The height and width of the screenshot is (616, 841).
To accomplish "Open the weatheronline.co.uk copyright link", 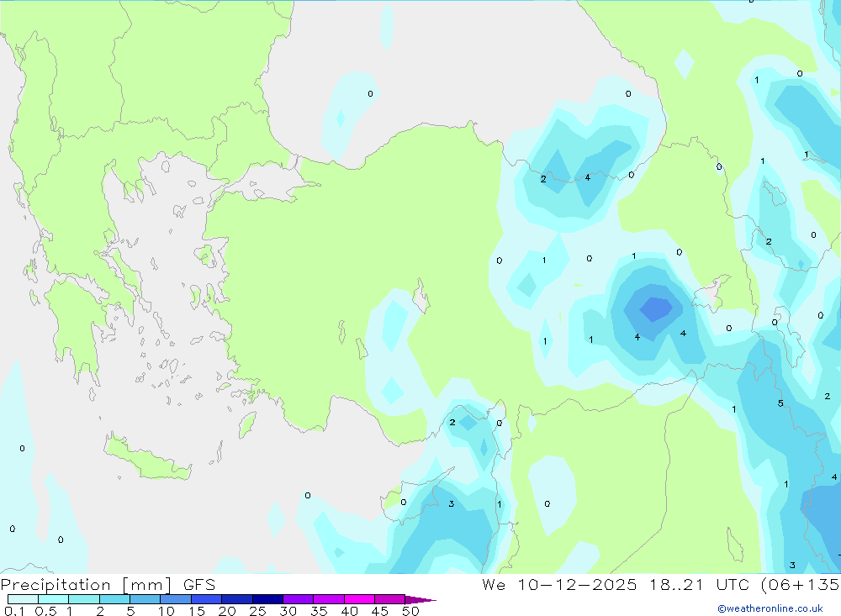I will click(770, 608).
